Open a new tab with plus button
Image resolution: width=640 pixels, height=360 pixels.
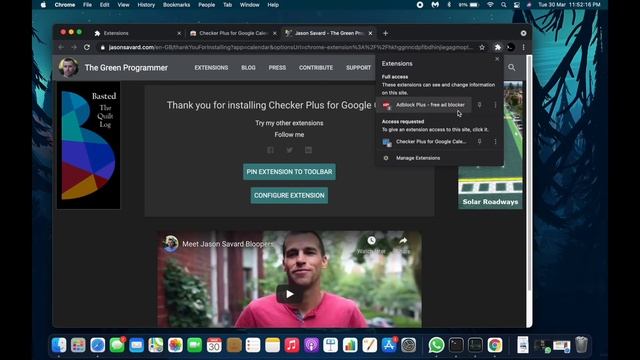pos(385,33)
